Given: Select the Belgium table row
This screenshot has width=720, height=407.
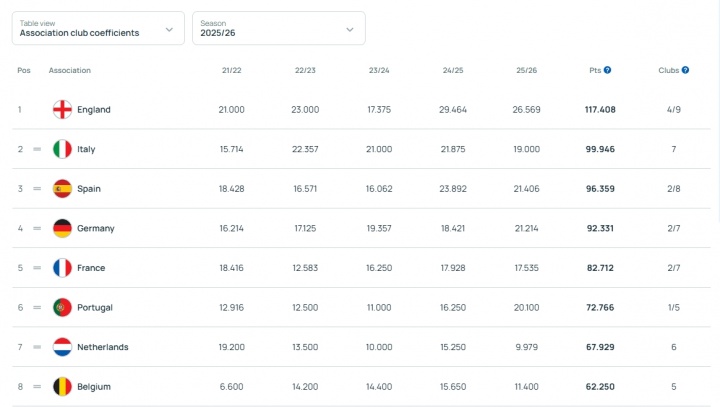Looking at the screenshot, I should (x=360, y=387).
